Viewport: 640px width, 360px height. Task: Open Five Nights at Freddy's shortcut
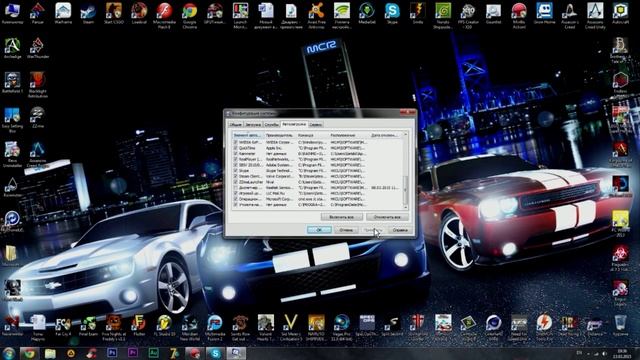(113, 327)
